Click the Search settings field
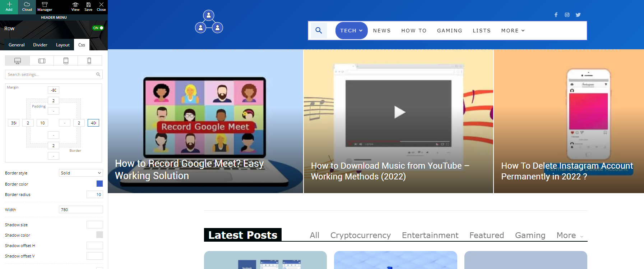This screenshot has width=644, height=269. (54, 74)
